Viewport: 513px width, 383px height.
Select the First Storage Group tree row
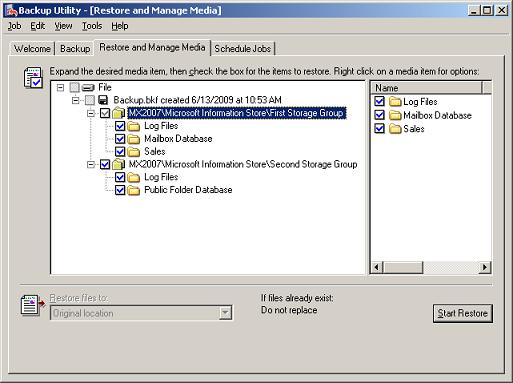click(x=236, y=113)
